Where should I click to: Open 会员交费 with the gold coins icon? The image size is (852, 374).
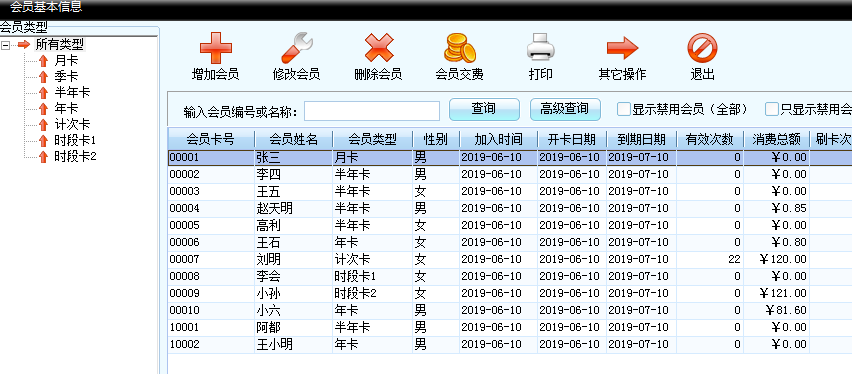coord(460,48)
